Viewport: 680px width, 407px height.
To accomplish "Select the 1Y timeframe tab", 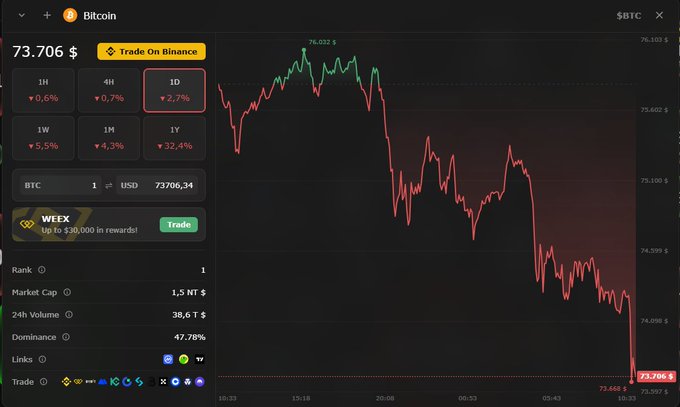I will [174, 138].
